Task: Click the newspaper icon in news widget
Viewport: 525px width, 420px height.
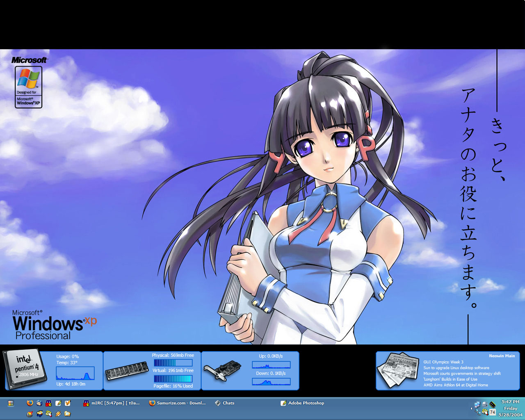Action: [399, 369]
